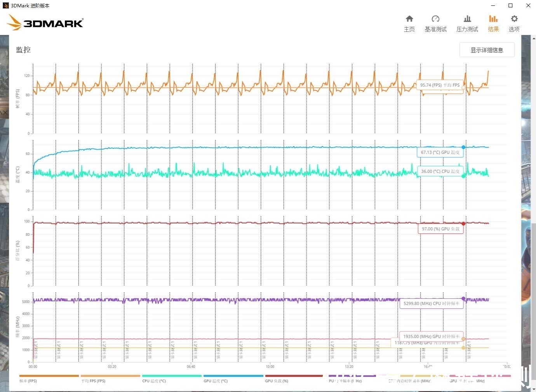Click the 监控 section heading

[x=23, y=50]
